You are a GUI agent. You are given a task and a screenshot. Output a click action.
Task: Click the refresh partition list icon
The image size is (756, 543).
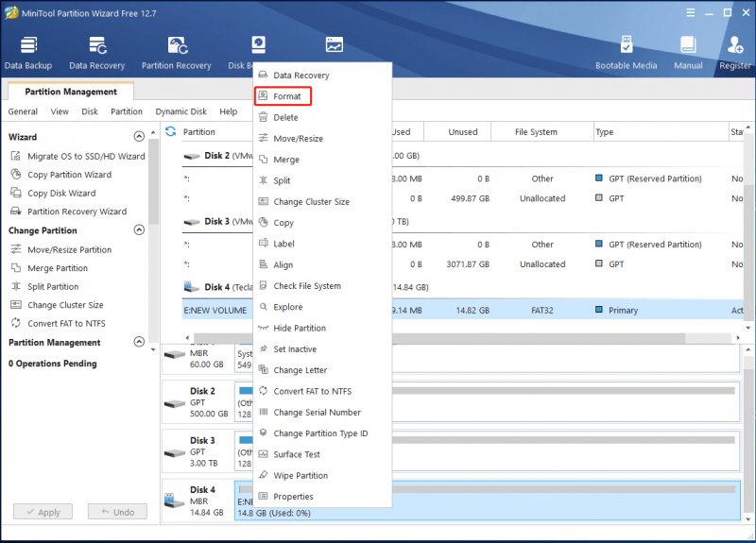(171, 131)
